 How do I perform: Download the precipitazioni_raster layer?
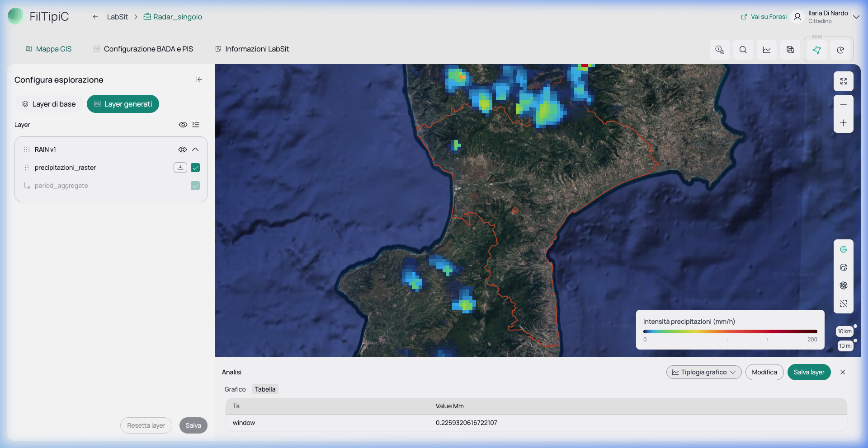tap(180, 168)
